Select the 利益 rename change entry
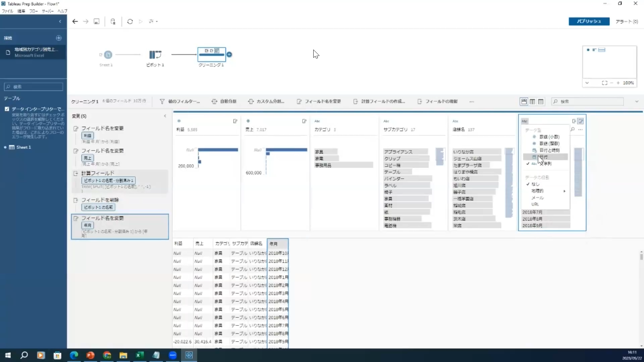Image resolution: width=644 pixels, height=362 pixels. [x=120, y=134]
